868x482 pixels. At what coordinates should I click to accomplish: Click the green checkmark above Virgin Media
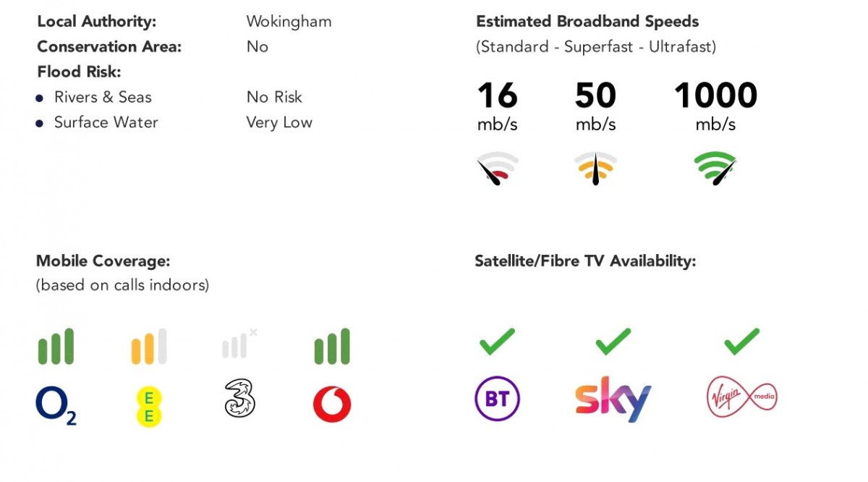pyautogui.click(x=741, y=341)
